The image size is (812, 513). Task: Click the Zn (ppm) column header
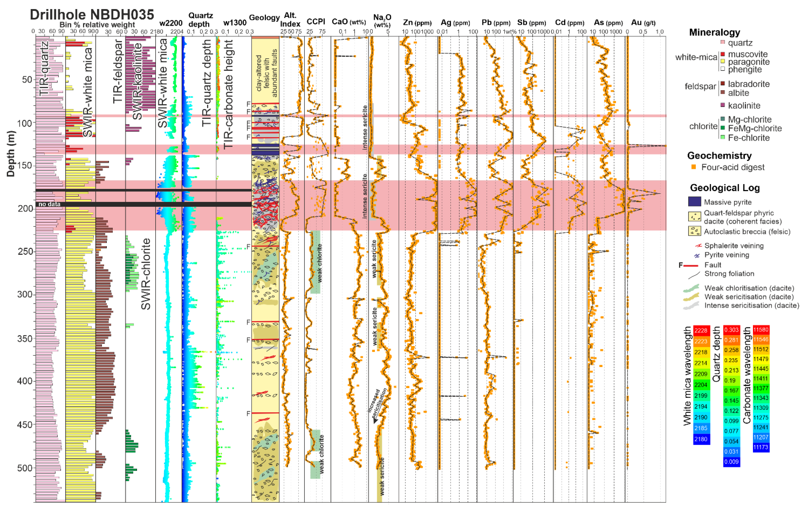[417, 23]
